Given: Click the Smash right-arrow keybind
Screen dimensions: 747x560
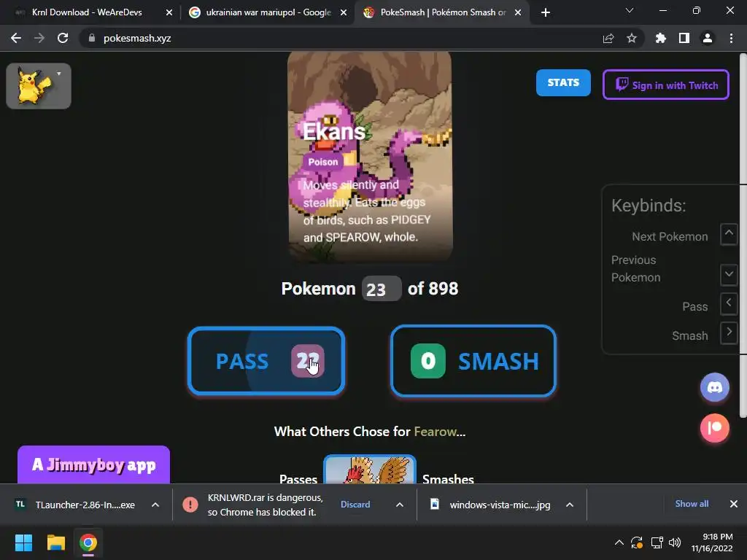Looking at the screenshot, I should [x=729, y=332].
